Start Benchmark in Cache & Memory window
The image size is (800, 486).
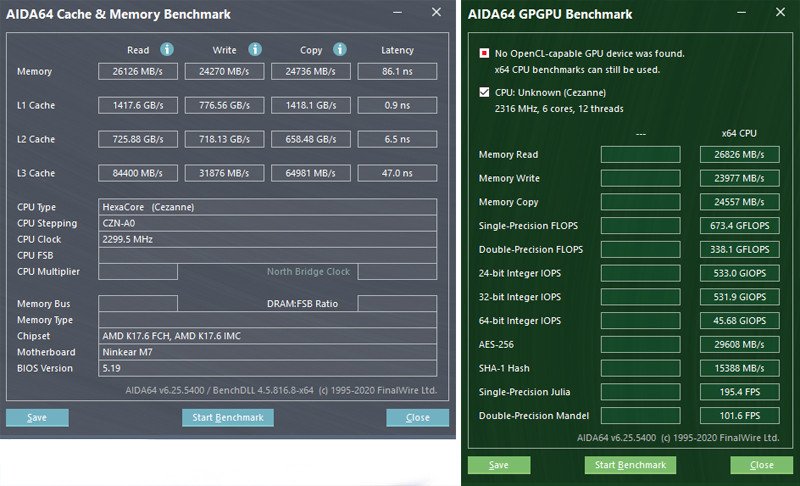tap(227, 417)
